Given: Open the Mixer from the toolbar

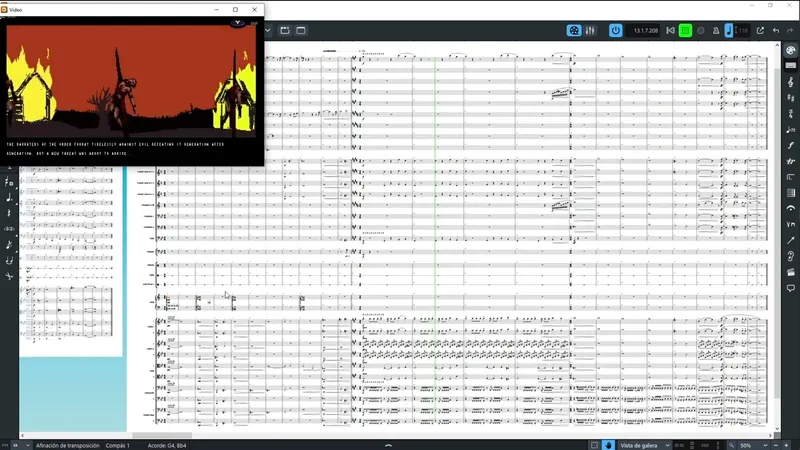Looking at the screenshot, I should tap(590, 31).
